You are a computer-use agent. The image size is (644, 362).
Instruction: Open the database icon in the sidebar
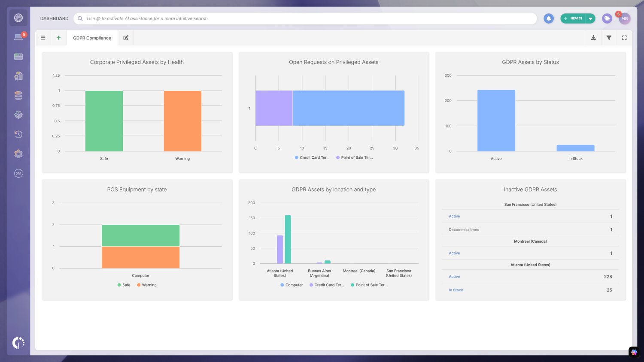pyautogui.click(x=18, y=95)
